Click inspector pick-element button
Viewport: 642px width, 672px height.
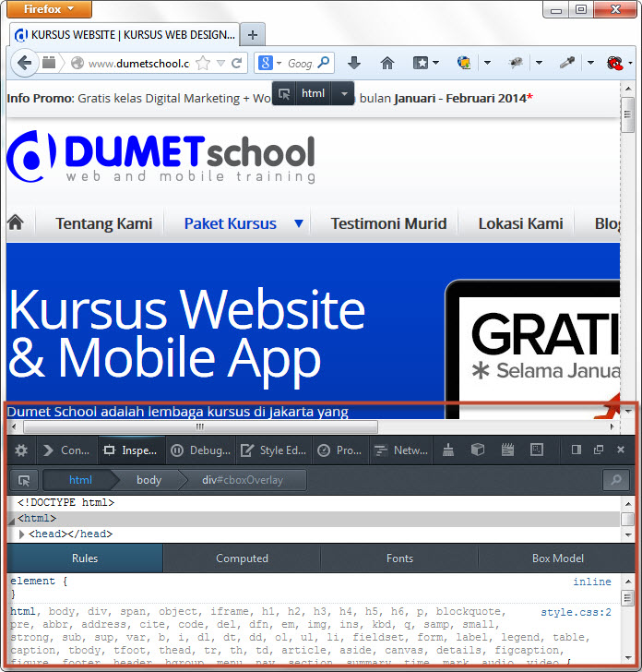pyautogui.click(x=24, y=480)
